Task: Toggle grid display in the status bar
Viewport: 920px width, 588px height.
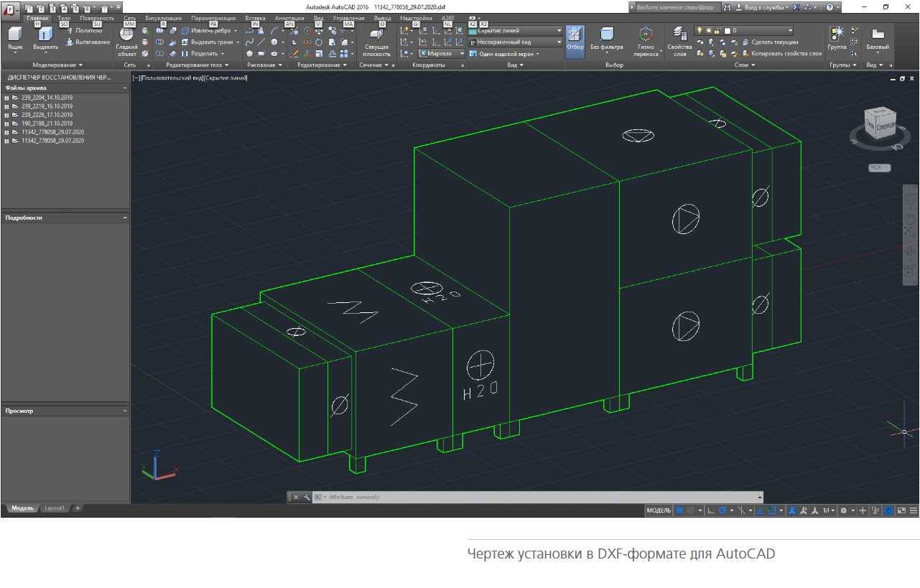Action: (x=679, y=510)
